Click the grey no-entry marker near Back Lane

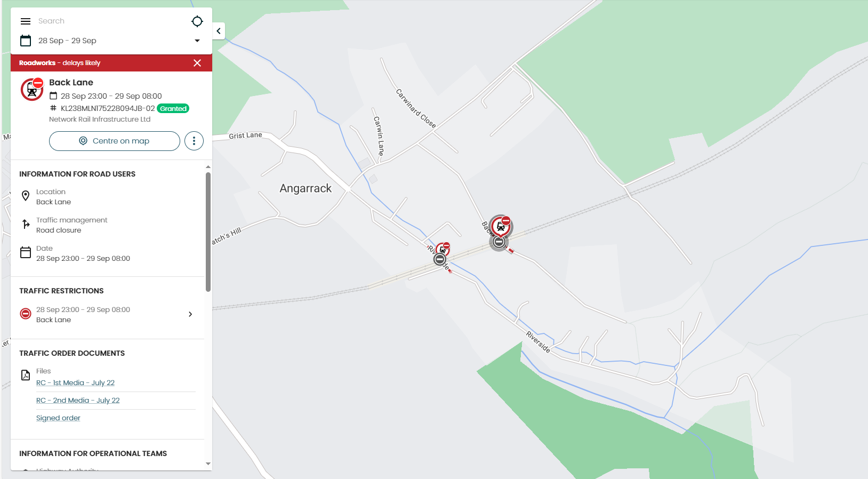[x=499, y=242]
